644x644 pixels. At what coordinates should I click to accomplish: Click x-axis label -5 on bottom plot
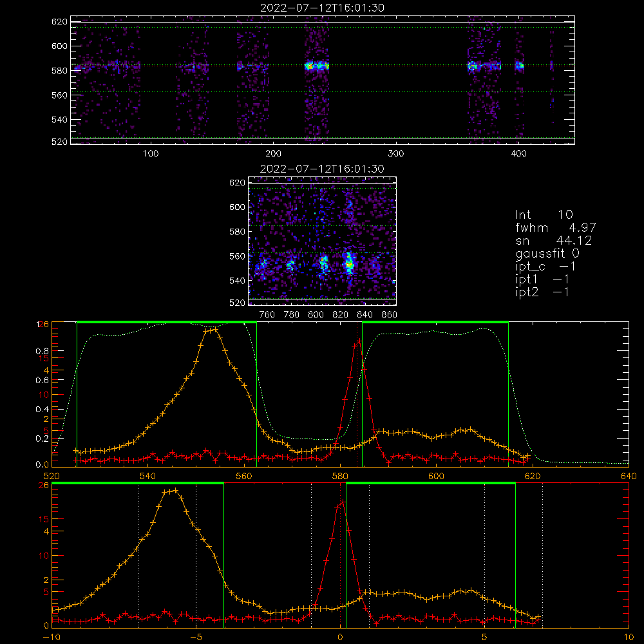[196, 638]
